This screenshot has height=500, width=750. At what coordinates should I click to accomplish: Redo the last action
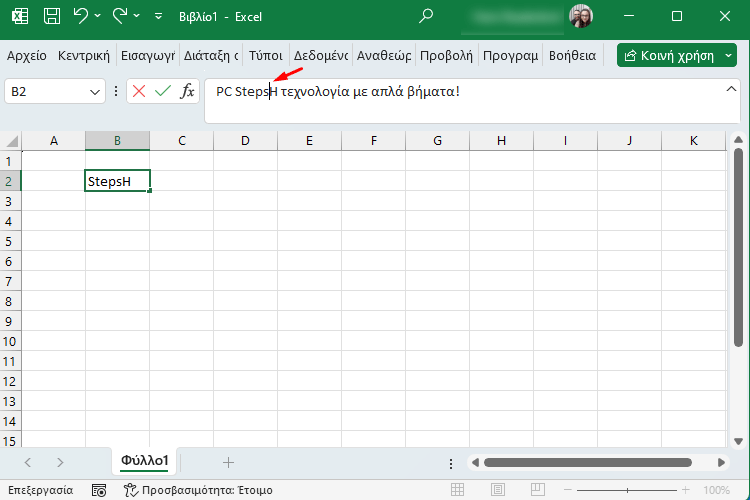coord(120,16)
